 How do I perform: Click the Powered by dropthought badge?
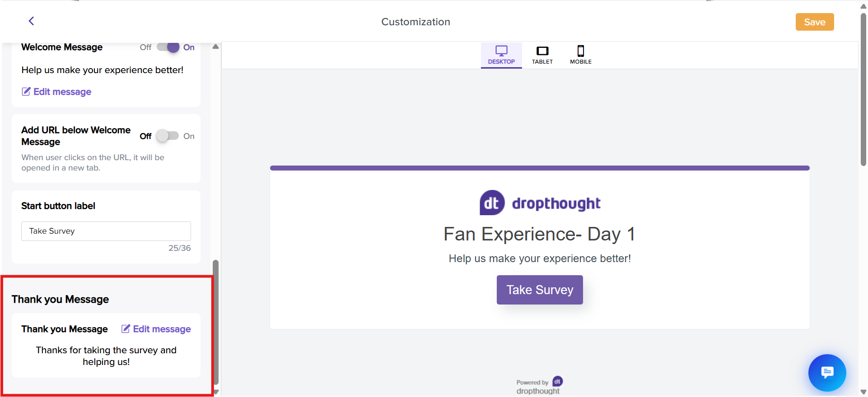coord(539,386)
